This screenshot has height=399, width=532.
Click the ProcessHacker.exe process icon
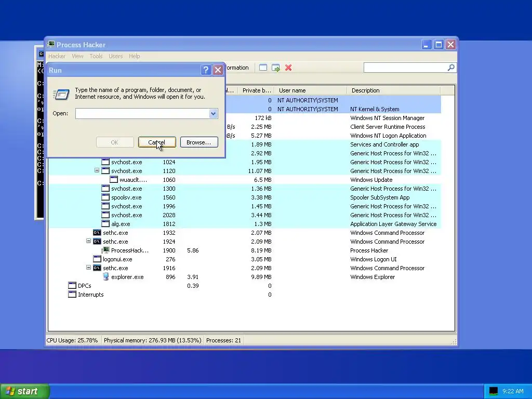pyautogui.click(x=106, y=250)
